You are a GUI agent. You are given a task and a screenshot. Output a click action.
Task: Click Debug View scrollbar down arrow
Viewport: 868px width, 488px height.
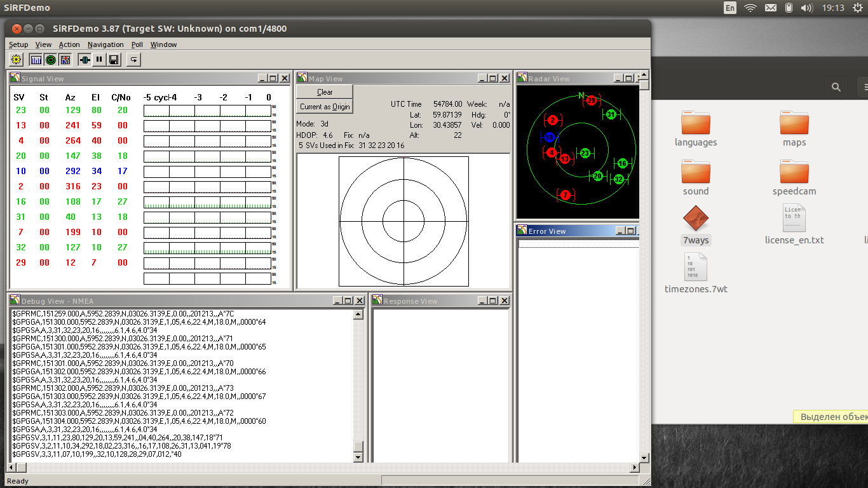tap(358, 457)
